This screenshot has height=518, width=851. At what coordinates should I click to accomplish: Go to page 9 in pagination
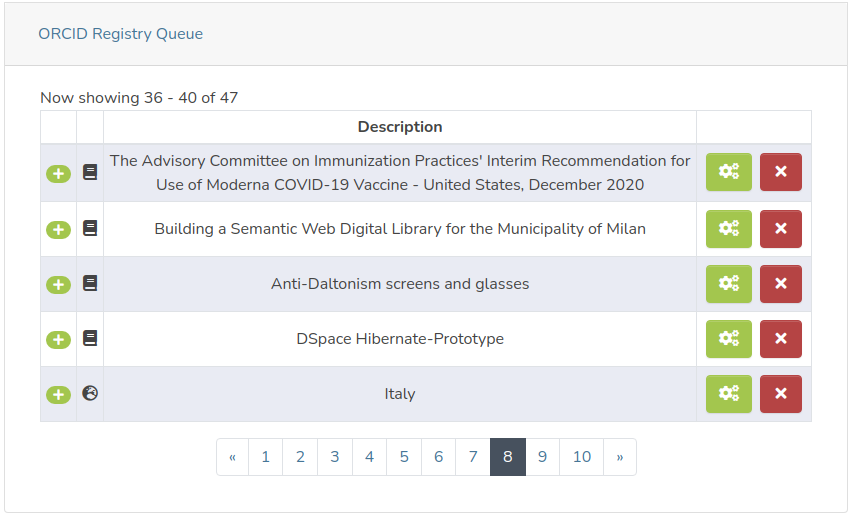click(x=542, y=457)
